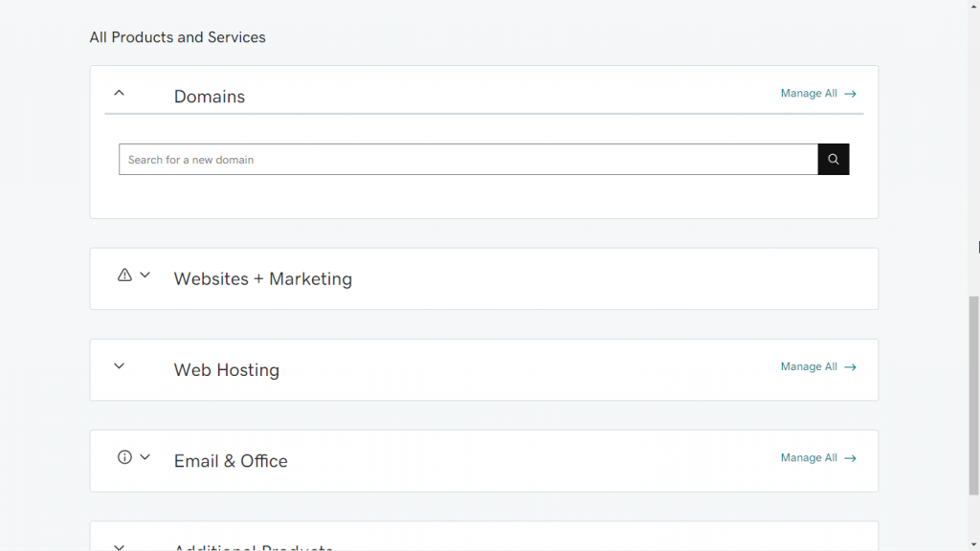980x551 pixels.
Task: Click the arrow icon after Email & Office Manage All
Action: 852,457
